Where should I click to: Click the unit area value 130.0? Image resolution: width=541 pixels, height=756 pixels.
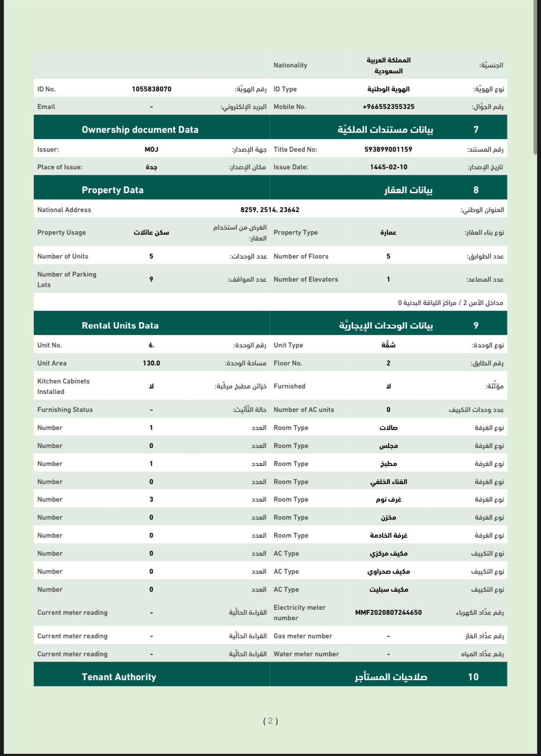pos(151,363)
